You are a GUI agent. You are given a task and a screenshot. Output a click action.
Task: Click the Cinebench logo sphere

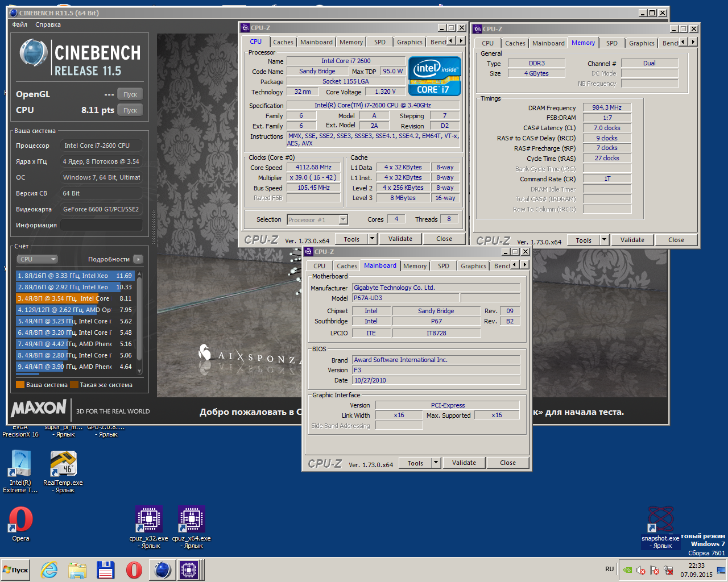pos(33,53)
